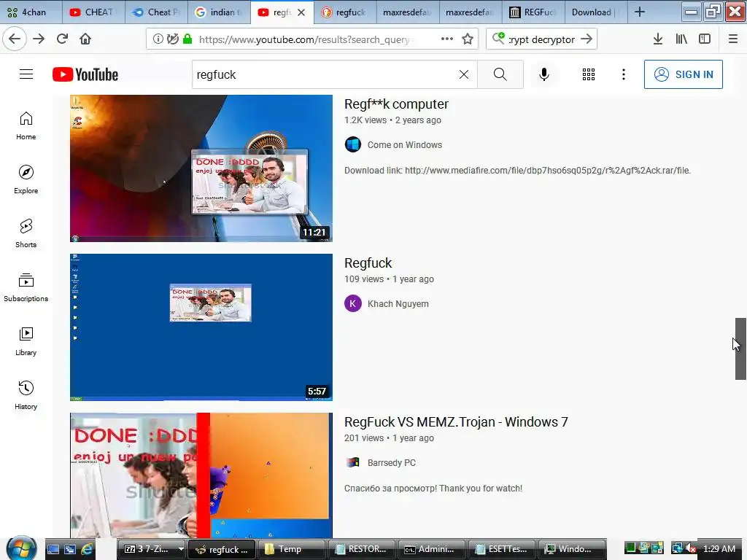747x560 pixels.
Task: Switch to the 4chan tab
Action: click(x=31, y=12)
